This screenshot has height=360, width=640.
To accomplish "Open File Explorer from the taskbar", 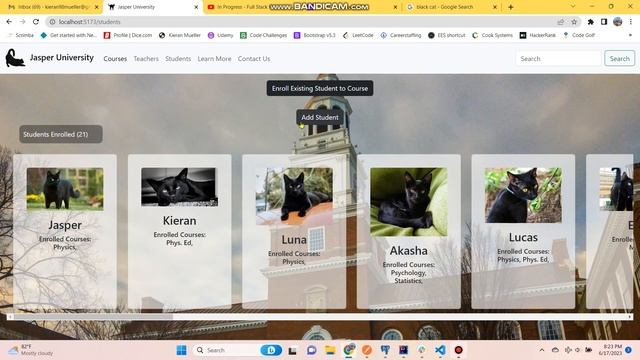I will point(330,350).
